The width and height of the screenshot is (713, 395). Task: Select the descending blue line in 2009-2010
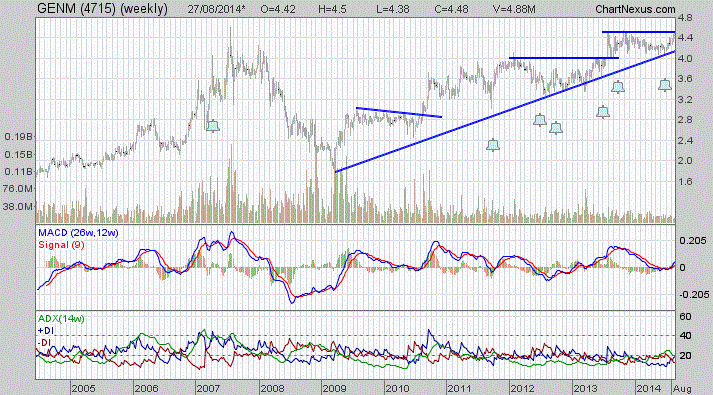click(x=399, y=112)
